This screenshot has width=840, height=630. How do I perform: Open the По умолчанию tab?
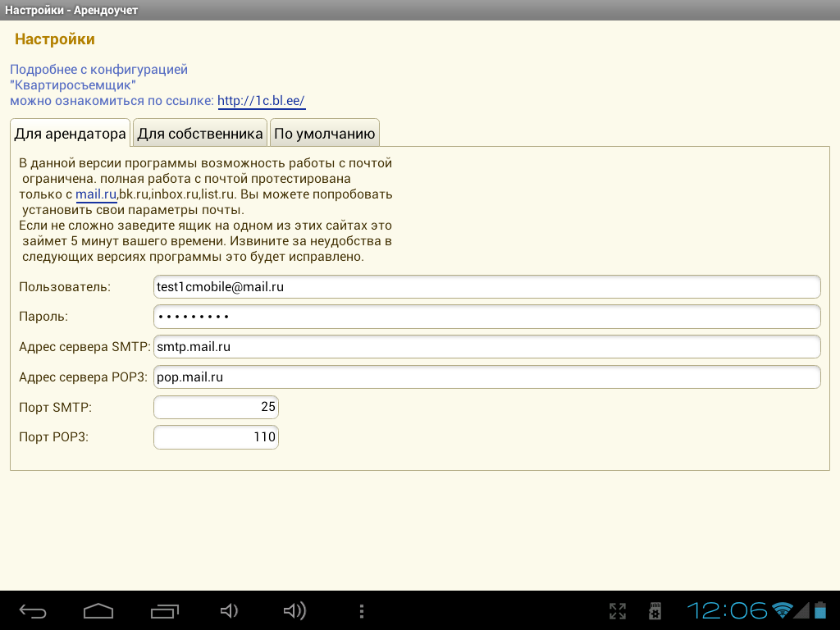(x=325, y=134)
